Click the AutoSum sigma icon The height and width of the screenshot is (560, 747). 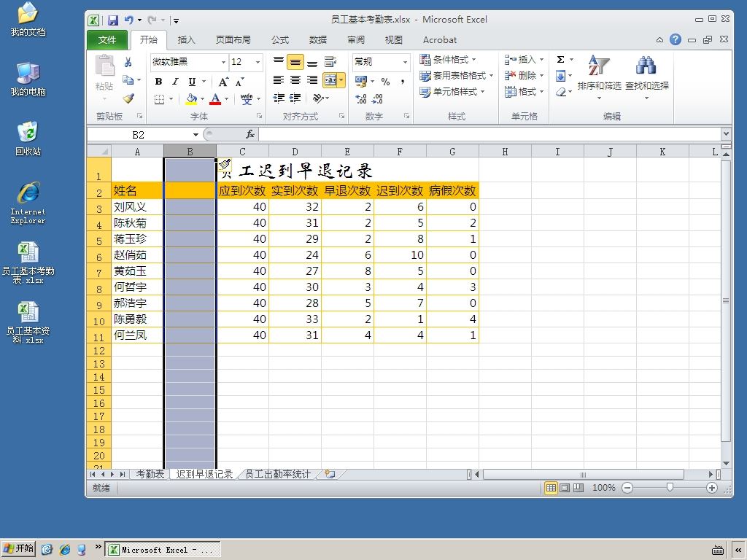pyautogui.click(x=561, y=60)
